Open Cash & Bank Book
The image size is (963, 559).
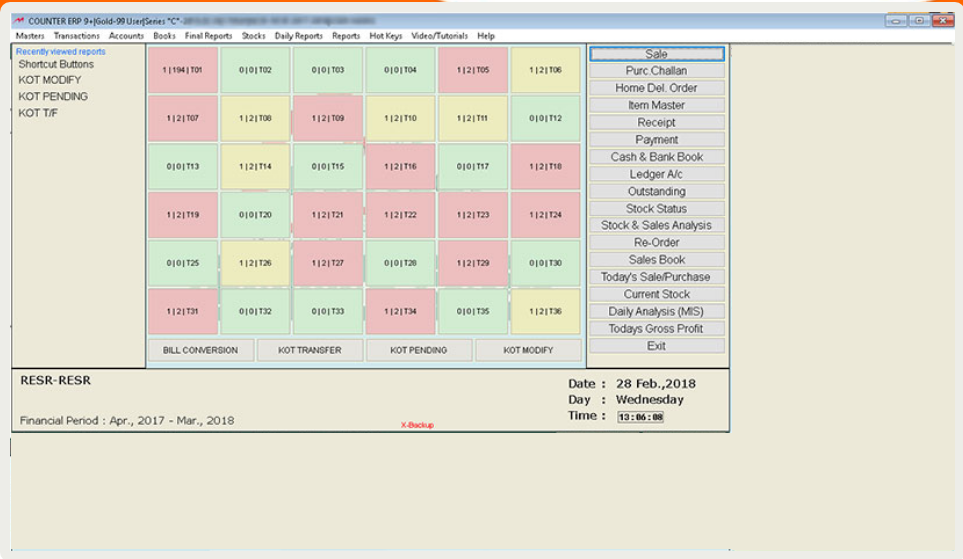657,157
